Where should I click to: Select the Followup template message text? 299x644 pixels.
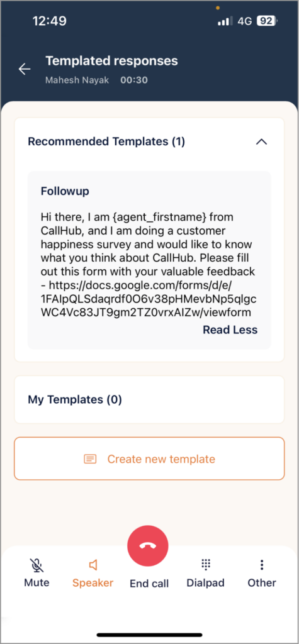[x=149, y=265]
